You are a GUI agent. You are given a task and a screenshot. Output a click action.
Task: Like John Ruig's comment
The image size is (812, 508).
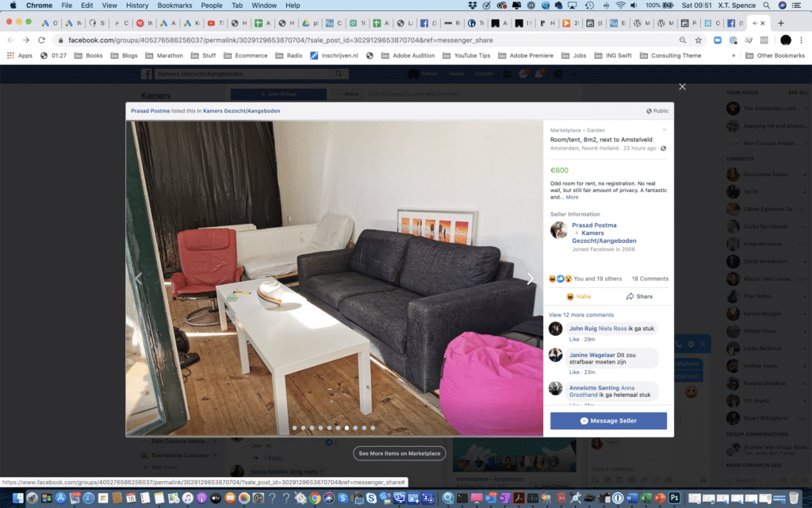pos(574,340)
